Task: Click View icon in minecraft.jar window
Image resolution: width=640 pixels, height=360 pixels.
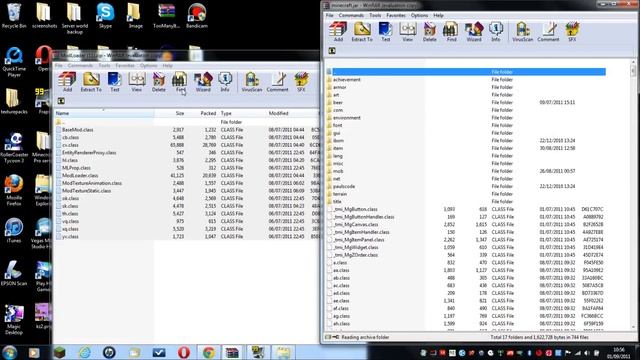Action: point(407,32)
